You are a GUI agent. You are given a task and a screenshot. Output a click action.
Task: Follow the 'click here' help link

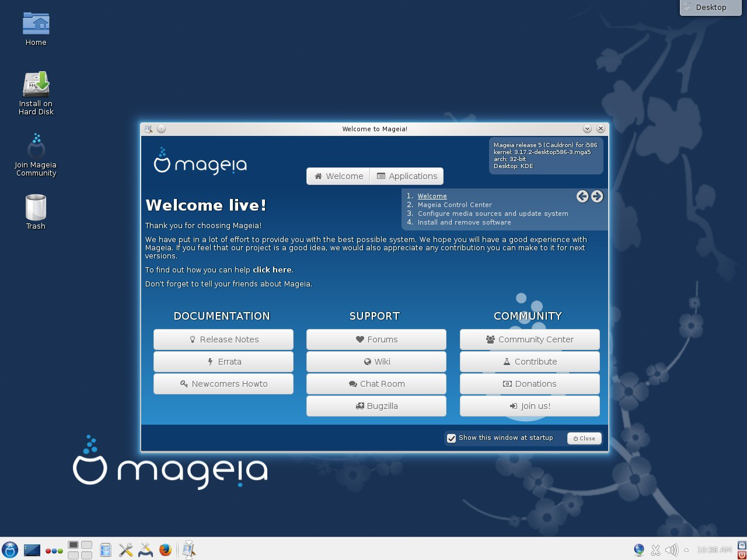click(272, 270)
